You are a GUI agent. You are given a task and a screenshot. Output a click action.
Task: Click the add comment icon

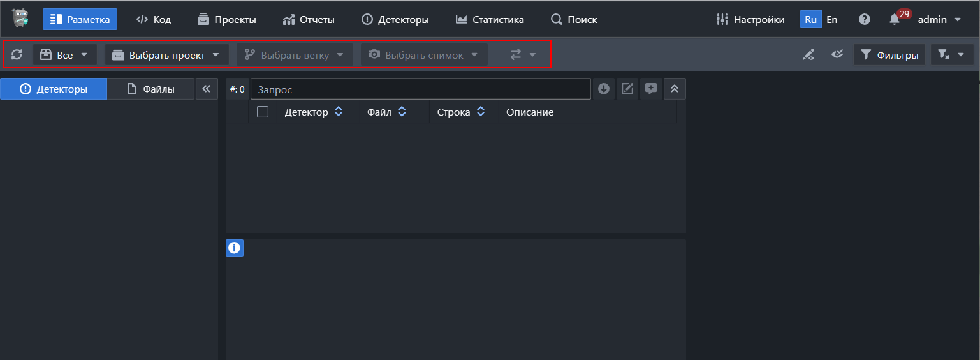click(x=650, y=89)
